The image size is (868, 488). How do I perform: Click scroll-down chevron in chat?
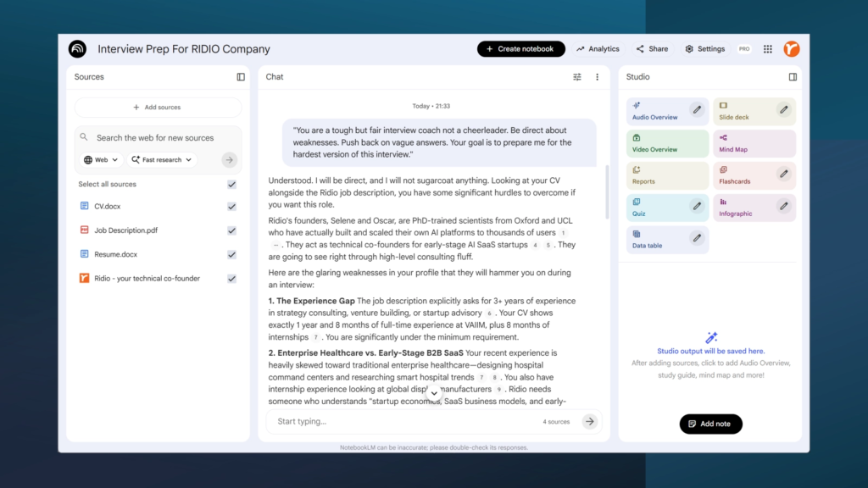[434, 393]
